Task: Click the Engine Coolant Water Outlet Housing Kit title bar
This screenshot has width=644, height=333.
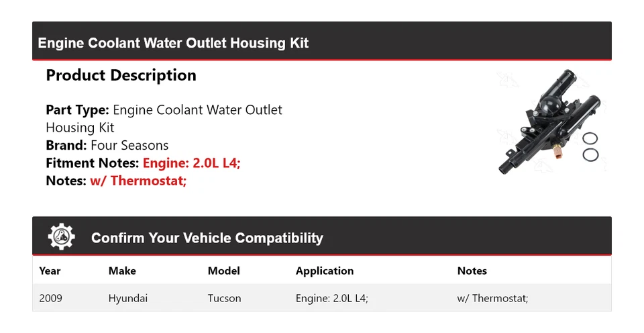Action: tap(173, 43)
